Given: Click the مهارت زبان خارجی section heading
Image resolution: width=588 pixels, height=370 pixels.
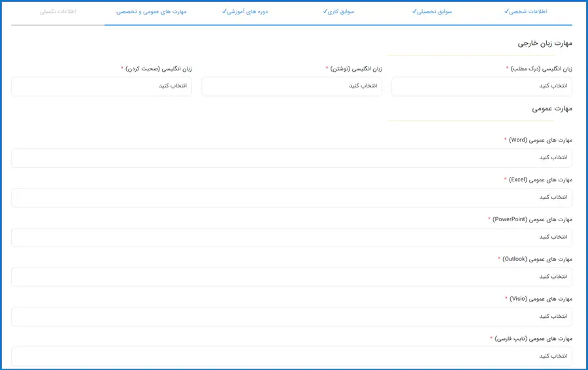Looking at the screenshot, I should click(545, 43).
